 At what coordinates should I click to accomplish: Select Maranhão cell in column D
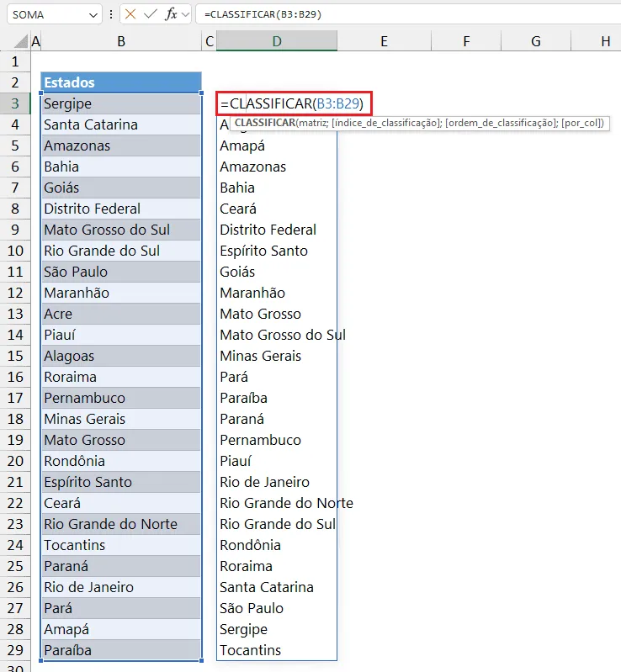(277, 293)
